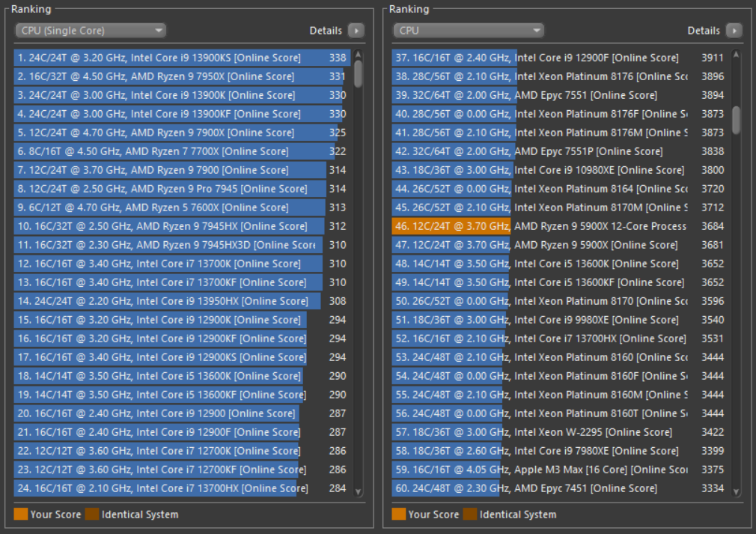Select the AMD Epyc 7551P row
This screenshot has height=534, width=756.
coord(560,151)
